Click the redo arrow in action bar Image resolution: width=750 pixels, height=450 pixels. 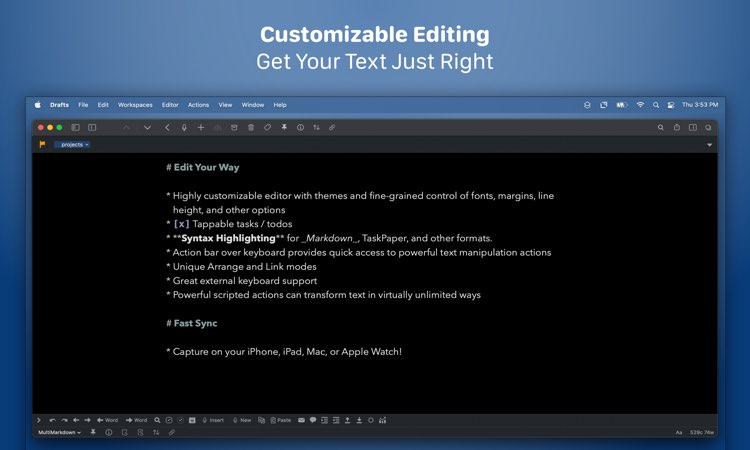point(65,420)
